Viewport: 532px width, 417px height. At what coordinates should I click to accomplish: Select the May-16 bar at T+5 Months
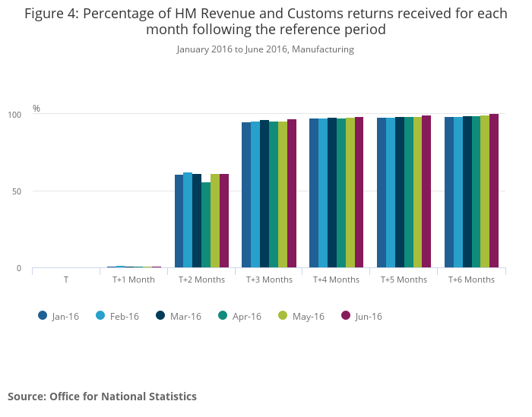(417, 193)
